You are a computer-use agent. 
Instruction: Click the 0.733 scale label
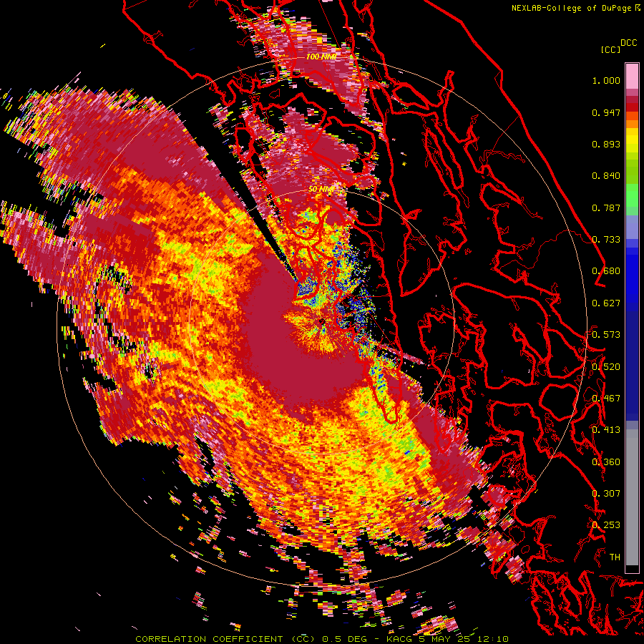[x=606, y=240]
